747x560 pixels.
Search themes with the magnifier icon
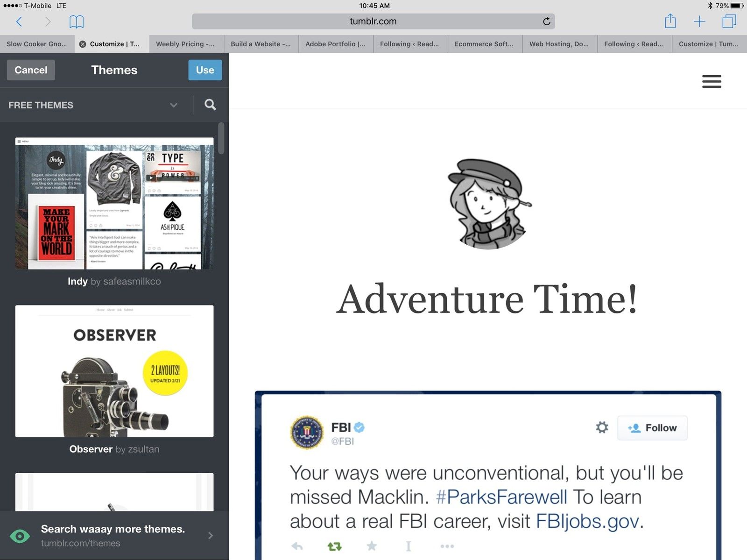point(210,105)
